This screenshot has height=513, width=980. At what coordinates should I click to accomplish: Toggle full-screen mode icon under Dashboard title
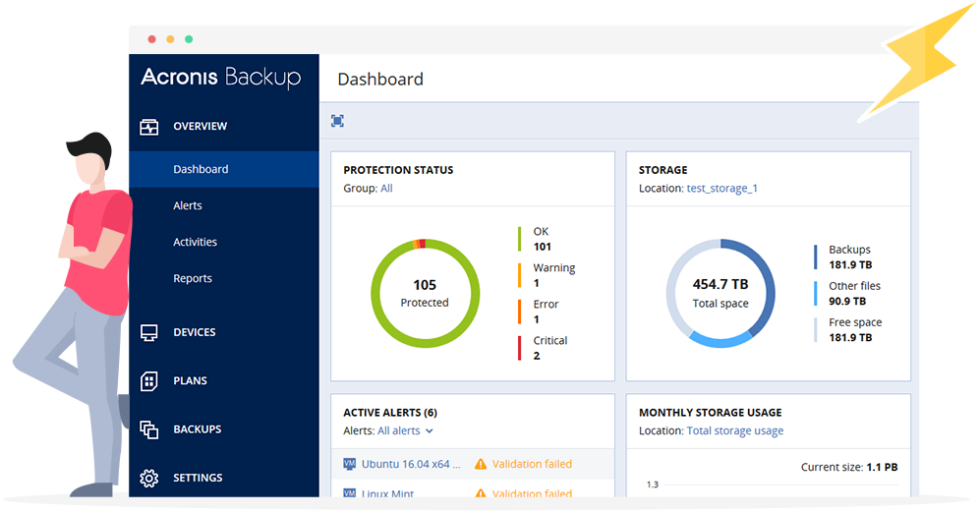(337, 121)
